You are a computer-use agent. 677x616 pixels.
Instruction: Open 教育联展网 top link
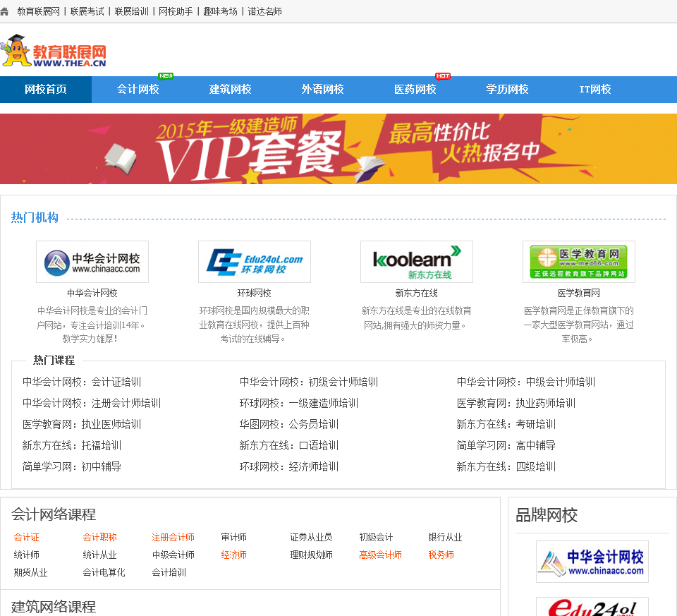pyautogui.click(x=38, y=12)
